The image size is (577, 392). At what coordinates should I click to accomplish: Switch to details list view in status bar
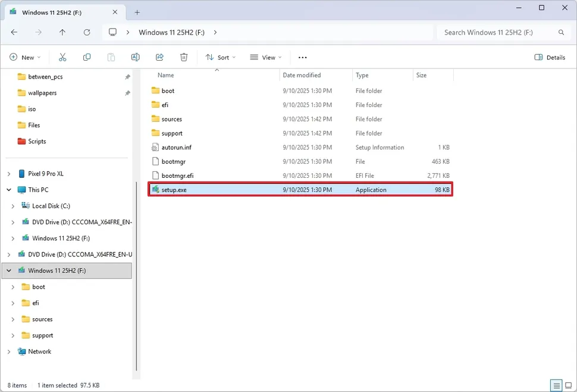coord(556,385)
